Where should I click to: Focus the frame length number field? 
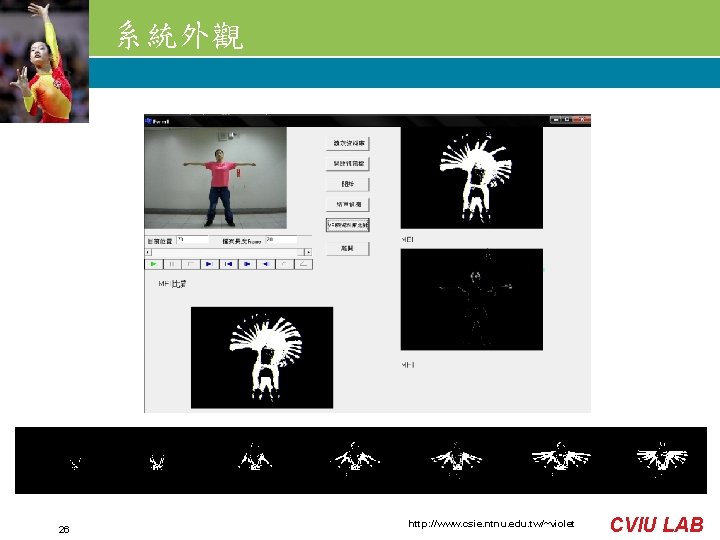(281, 240)
